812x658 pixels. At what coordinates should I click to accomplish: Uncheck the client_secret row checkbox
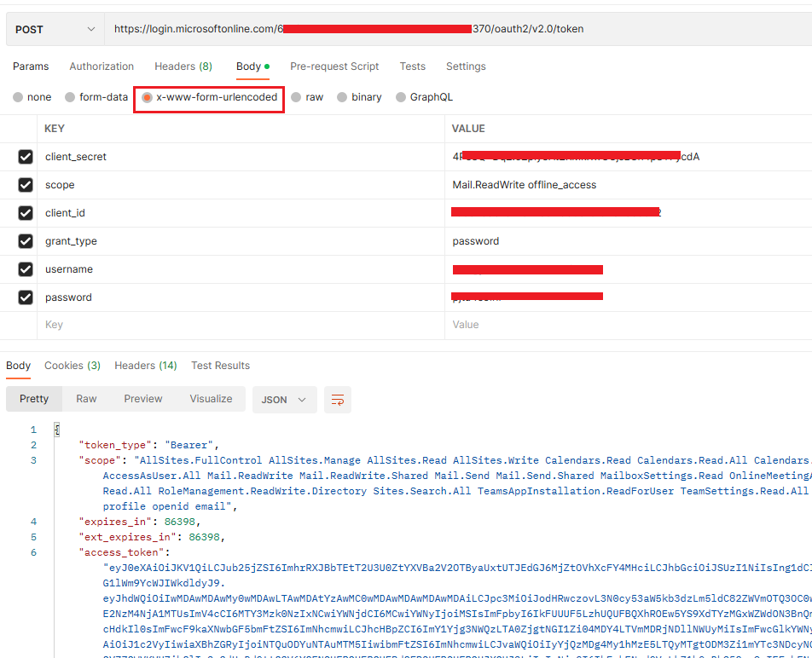tap(26, 157)
